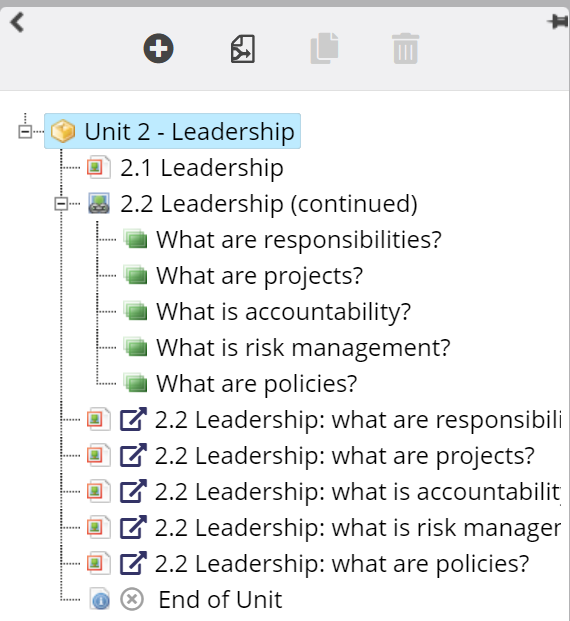
Task: Open the What are projects? item
Action: pyautogui.click(x=259, y=276)
